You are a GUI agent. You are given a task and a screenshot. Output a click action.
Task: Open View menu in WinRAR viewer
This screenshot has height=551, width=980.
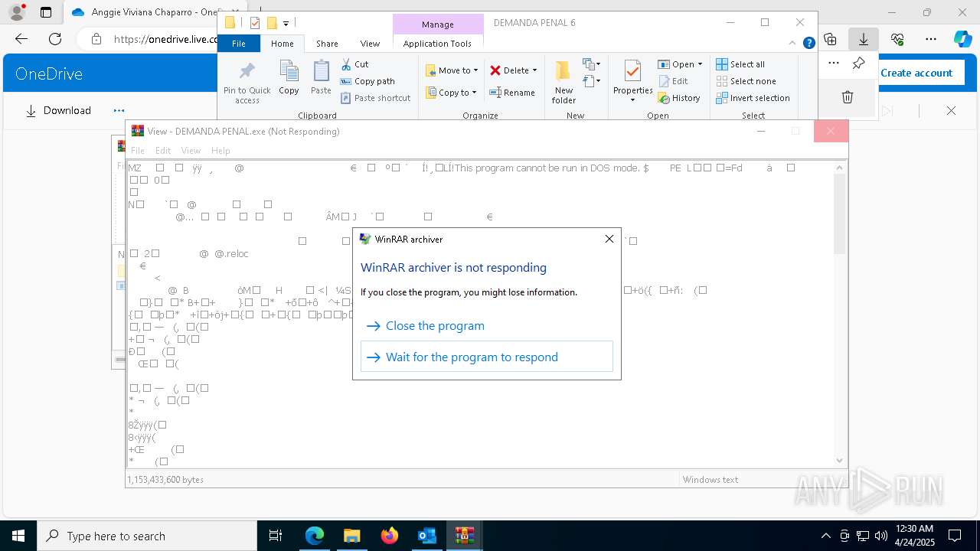[191, 151]
